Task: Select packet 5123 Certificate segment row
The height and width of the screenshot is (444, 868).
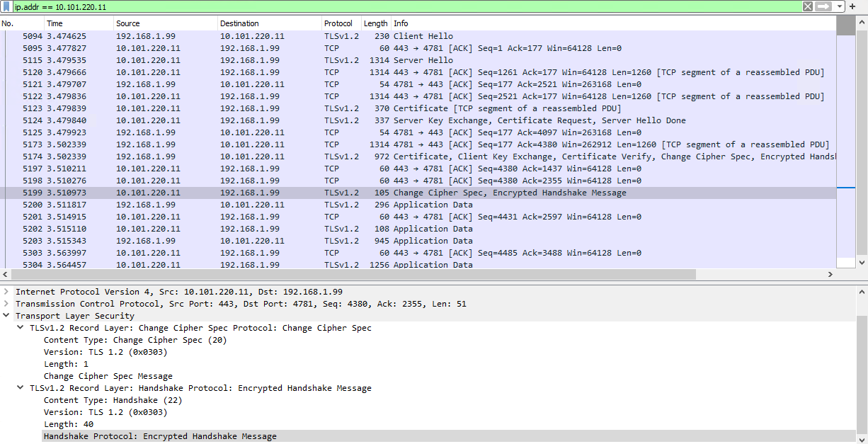Action: click(x=418, y=108)
